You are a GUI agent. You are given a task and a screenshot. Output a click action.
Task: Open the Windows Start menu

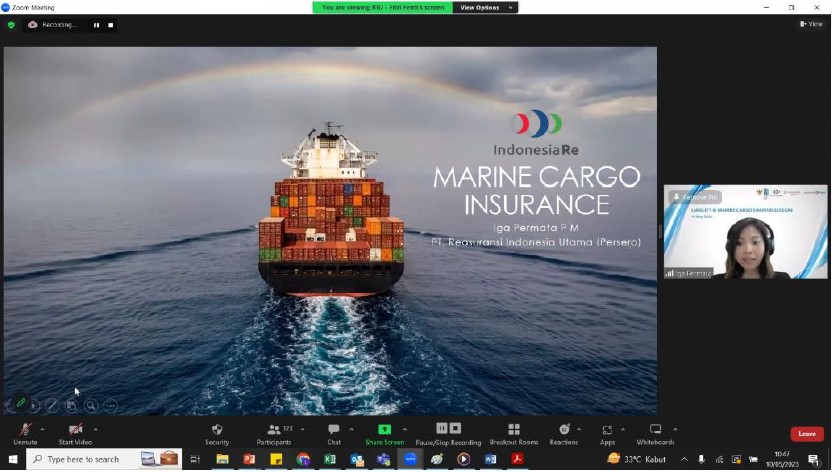click(x=13, y=459)
